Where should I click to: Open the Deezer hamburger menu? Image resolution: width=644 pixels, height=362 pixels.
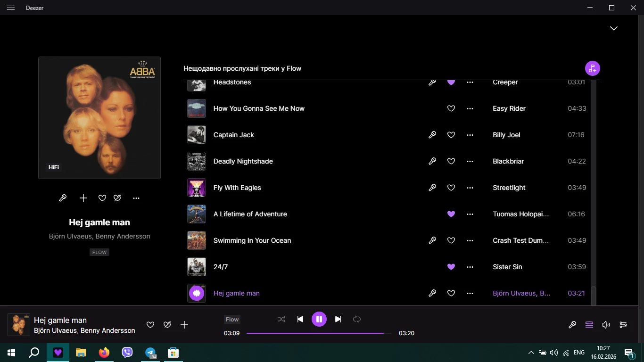pos(11,8)
